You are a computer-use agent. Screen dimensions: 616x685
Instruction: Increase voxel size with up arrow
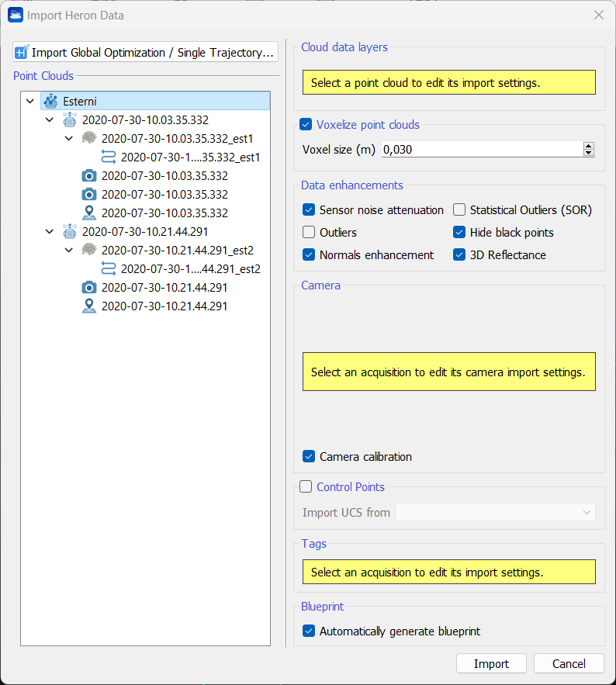pos(589,146)
